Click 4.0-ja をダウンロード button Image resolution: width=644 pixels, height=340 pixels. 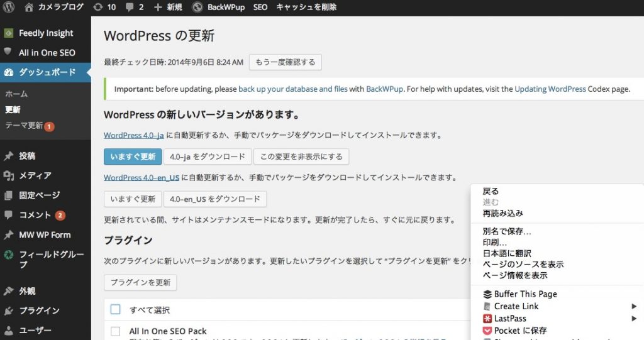click(x=208, y=157)
